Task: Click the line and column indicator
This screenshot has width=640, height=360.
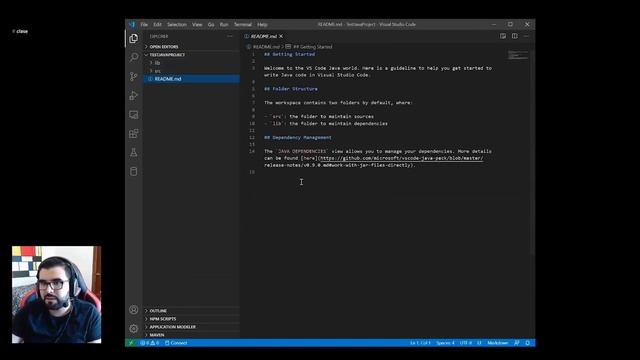Action: 420,343
